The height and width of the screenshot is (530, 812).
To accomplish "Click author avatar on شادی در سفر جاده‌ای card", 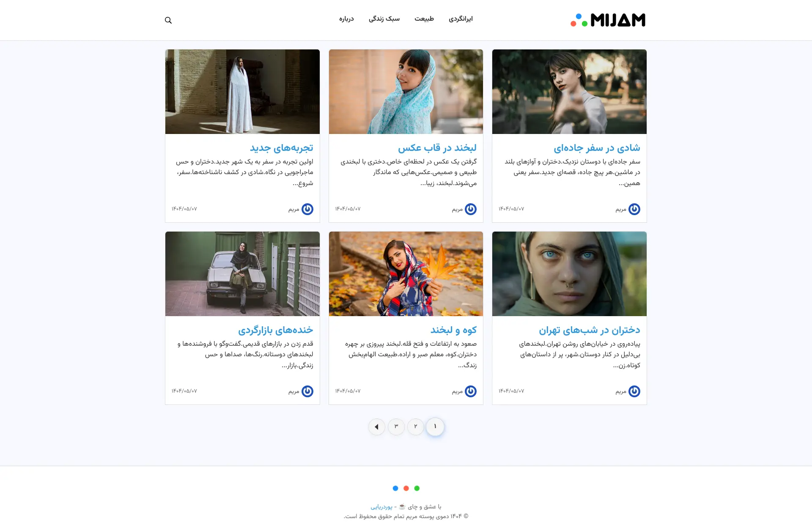I will (x=634, y=209).
